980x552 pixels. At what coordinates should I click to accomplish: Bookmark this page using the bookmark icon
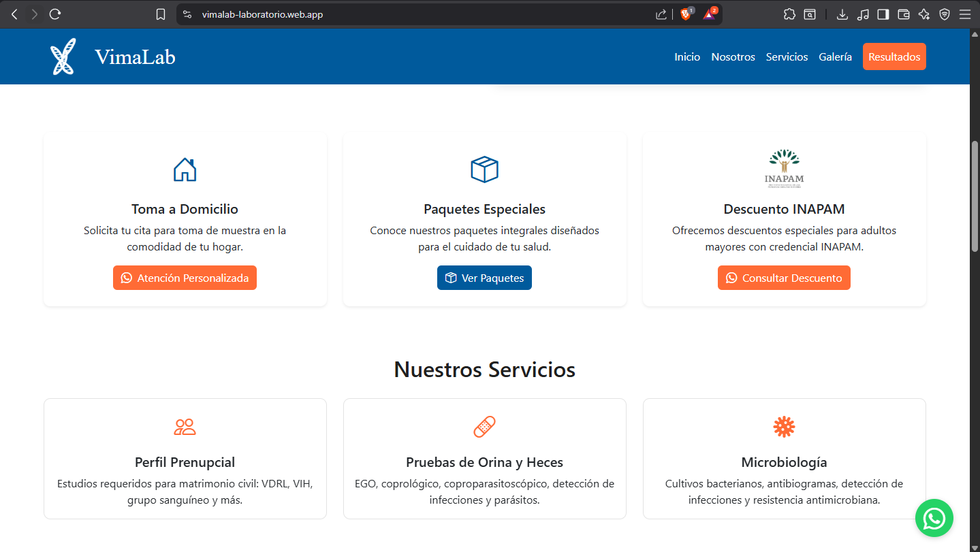pyautogui.click(x=161, y=14)
